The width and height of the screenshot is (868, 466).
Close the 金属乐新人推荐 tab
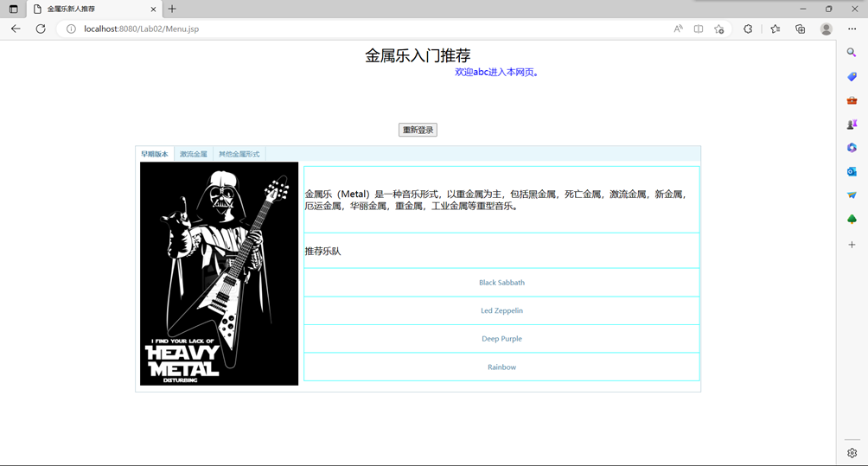point(153,9)
